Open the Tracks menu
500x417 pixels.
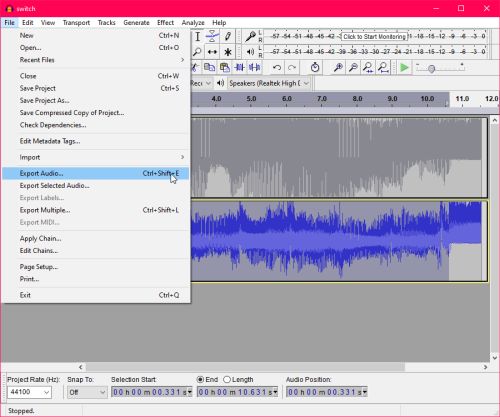tap(106, 23)
